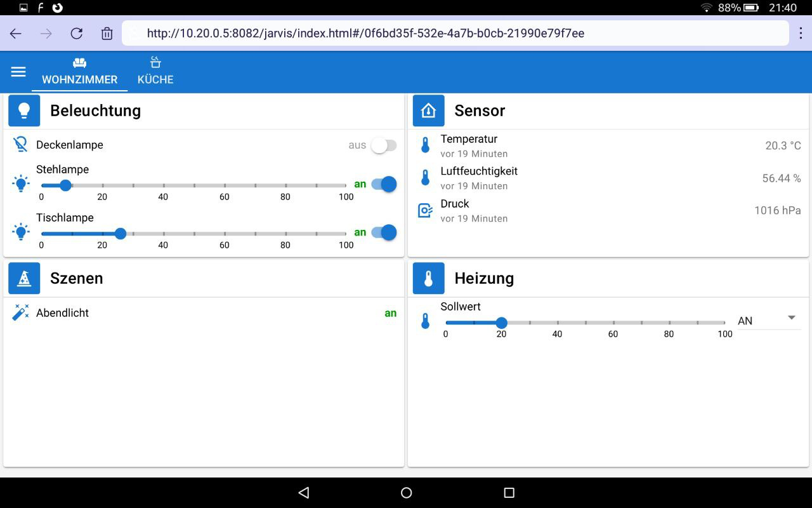Click the 1016 hPa pressure value
The height and width of the screenshot is (508, 812).
(x=778, y=210)
